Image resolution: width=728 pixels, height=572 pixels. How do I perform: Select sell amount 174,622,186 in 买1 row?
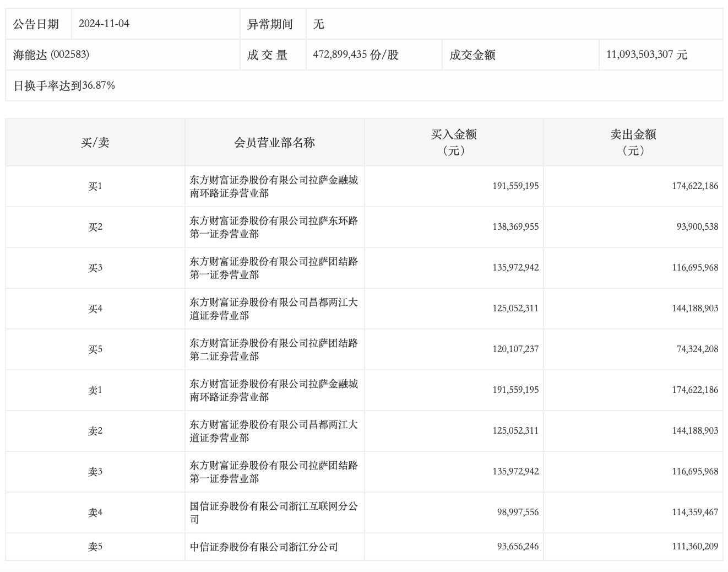click(x=695, y=186)
